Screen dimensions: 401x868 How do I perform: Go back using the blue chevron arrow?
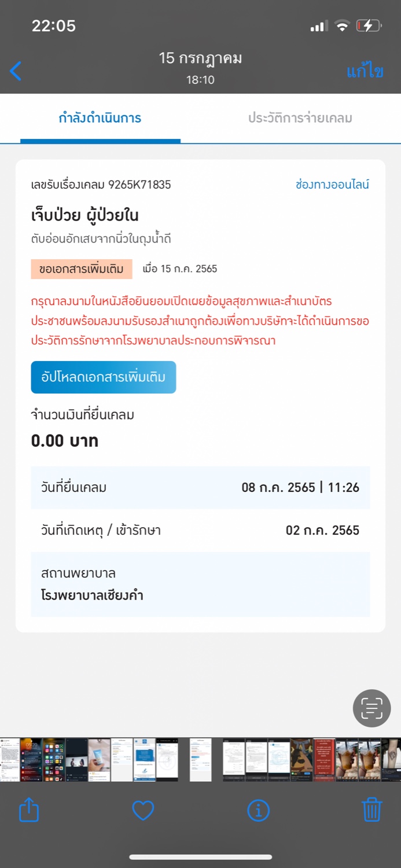click(x=16, y=71)
